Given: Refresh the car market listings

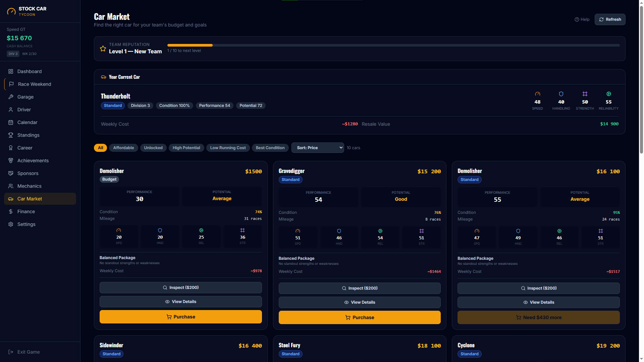Looking at the screenshot, I should pyautogui.click(x=610, y=19).
